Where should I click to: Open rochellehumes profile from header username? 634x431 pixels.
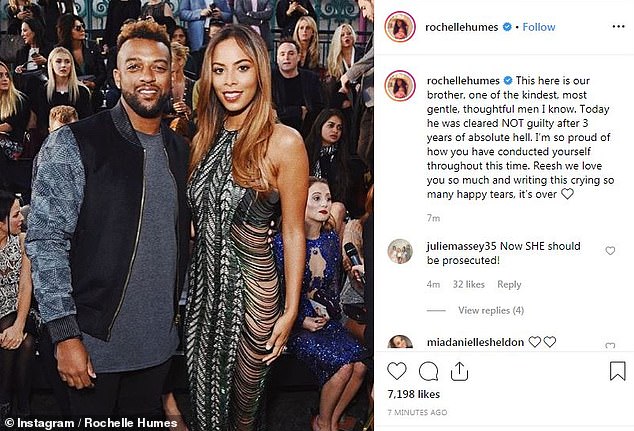pos(461,27)
